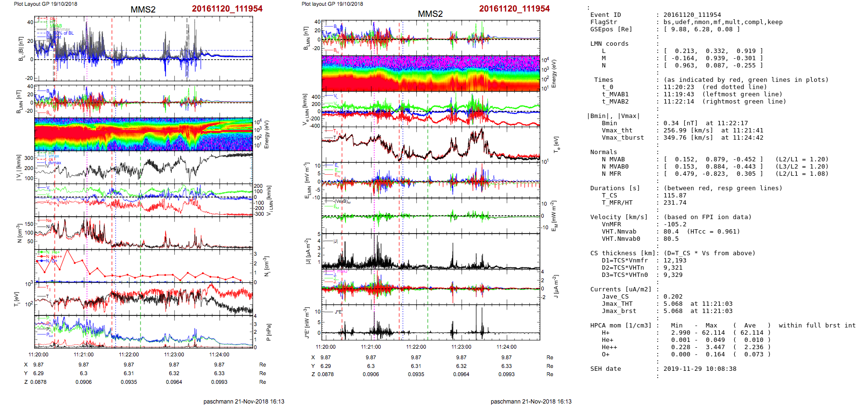Click the 'LMN coords' section heading

click(609, 44)
